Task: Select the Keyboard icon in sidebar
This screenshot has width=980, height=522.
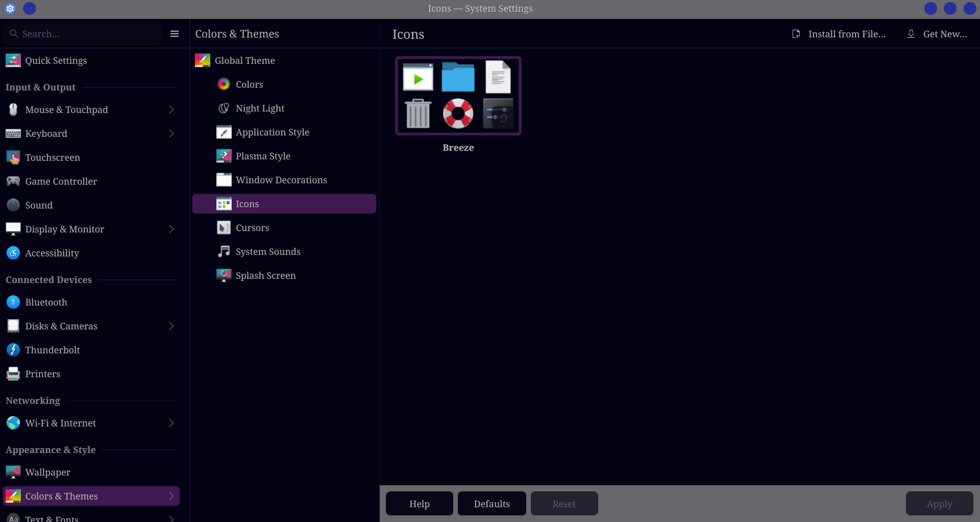Action: pos(13,133)
